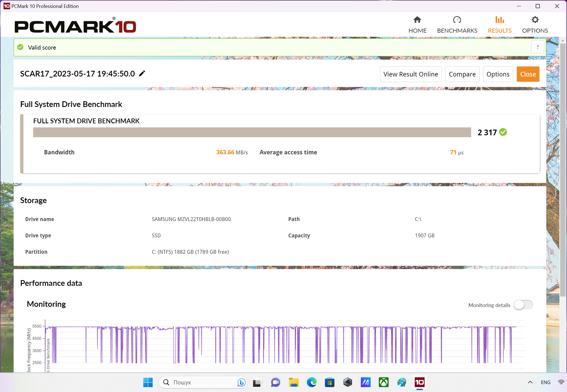Click the Full System Drive Benchmark score bar
Viewport: 567px width, 392px height.
click(252, 132)
